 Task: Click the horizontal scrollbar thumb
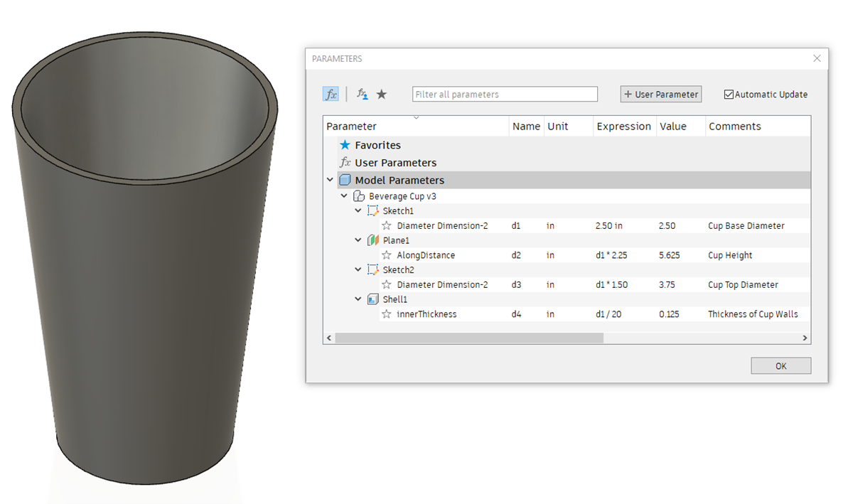click(x=469, y=338)
